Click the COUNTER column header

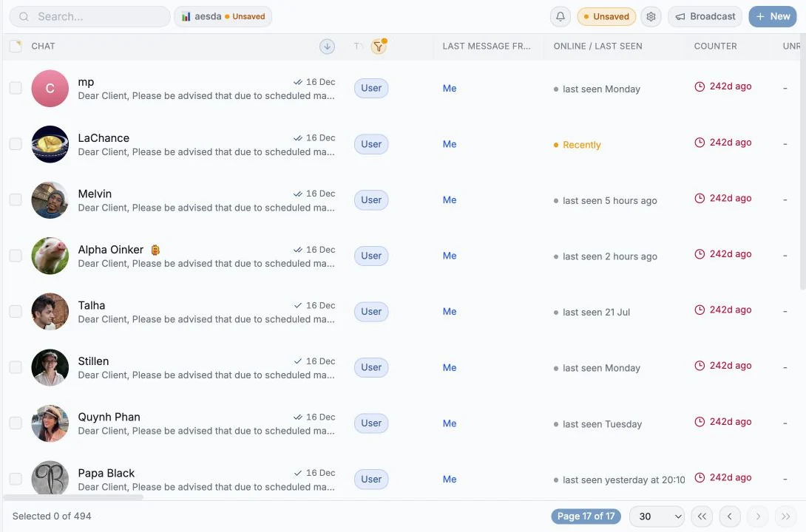(716, 47)
